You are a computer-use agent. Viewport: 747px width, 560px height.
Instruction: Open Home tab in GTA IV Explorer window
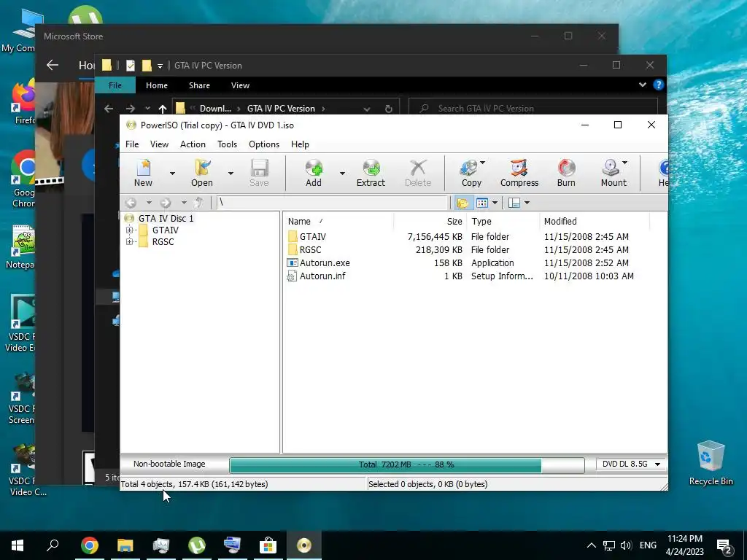pyautogui.click(x=157, y=85)
